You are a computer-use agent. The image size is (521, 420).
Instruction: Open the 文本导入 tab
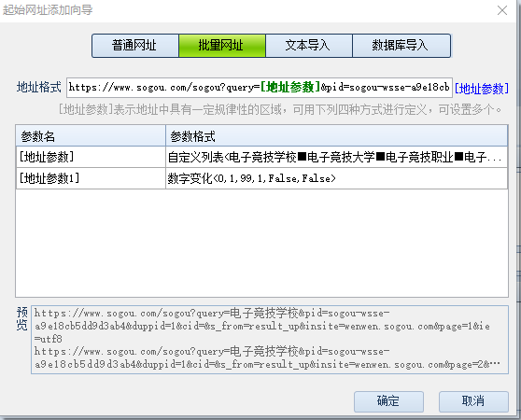[309, 46]
